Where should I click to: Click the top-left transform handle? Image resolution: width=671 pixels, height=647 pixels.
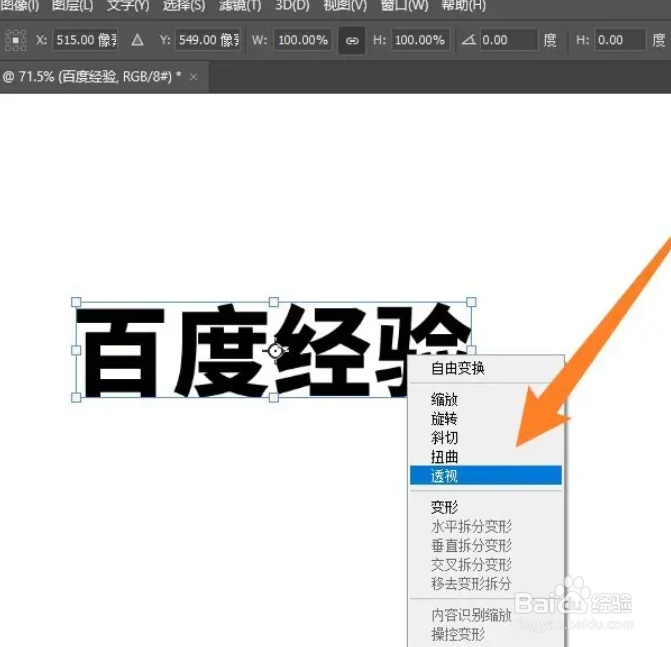tap(76, 302)
